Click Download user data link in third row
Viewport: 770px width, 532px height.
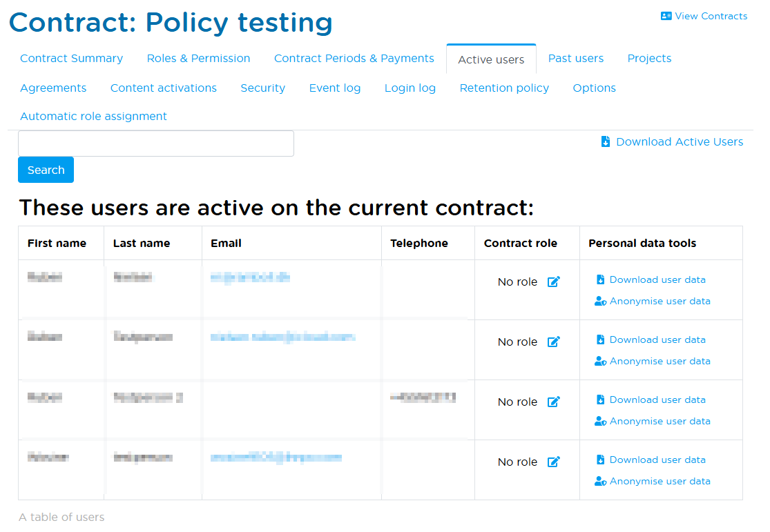tap(657, 400)
